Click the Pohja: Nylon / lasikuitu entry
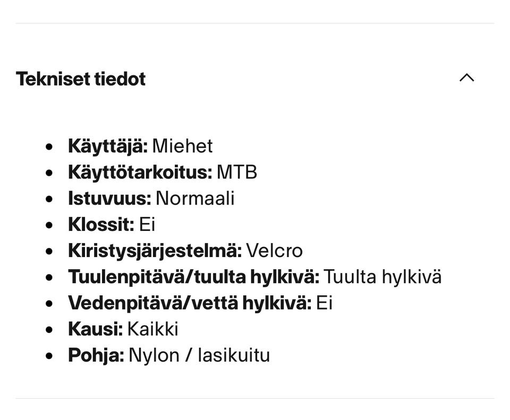 (170, 355)
